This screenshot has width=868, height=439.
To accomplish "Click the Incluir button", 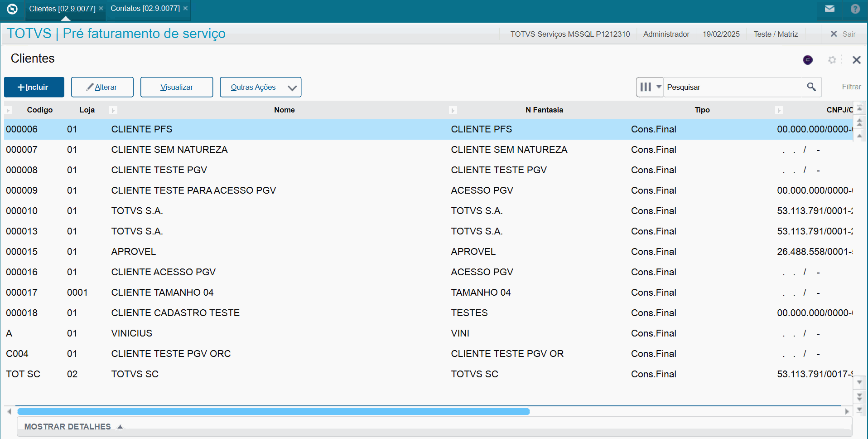I will pos(34,87).
